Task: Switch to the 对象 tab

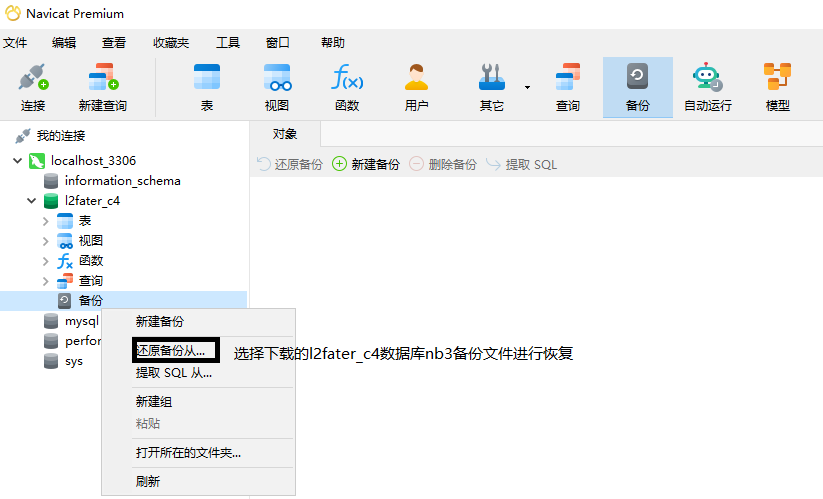Action: tap(285, 134)
